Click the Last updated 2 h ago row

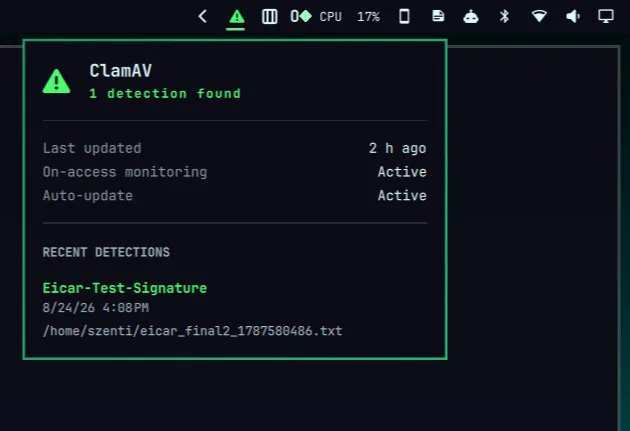coord(235,148)
